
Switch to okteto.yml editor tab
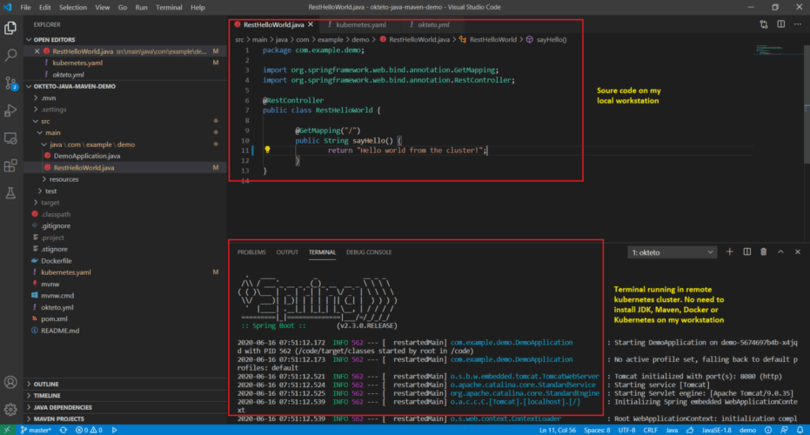[x=433, y=24]
